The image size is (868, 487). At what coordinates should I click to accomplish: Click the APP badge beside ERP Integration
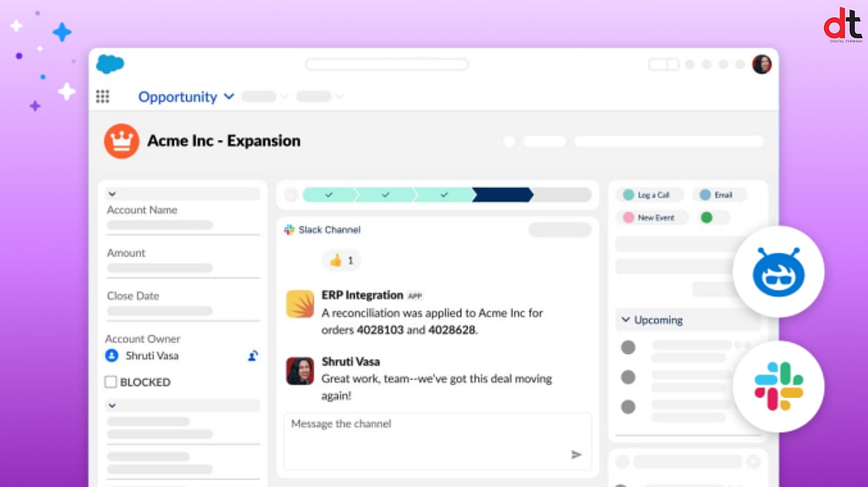click(x=415, y=296)
